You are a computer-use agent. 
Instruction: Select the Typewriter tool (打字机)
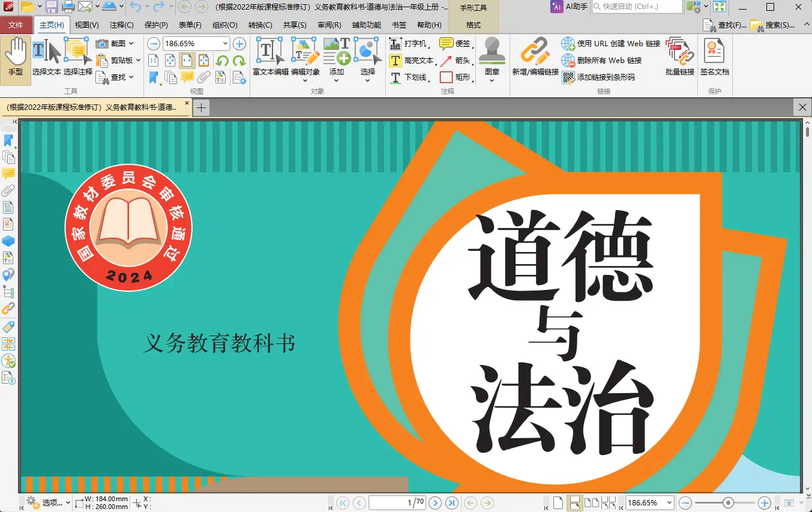pos(409,44)
